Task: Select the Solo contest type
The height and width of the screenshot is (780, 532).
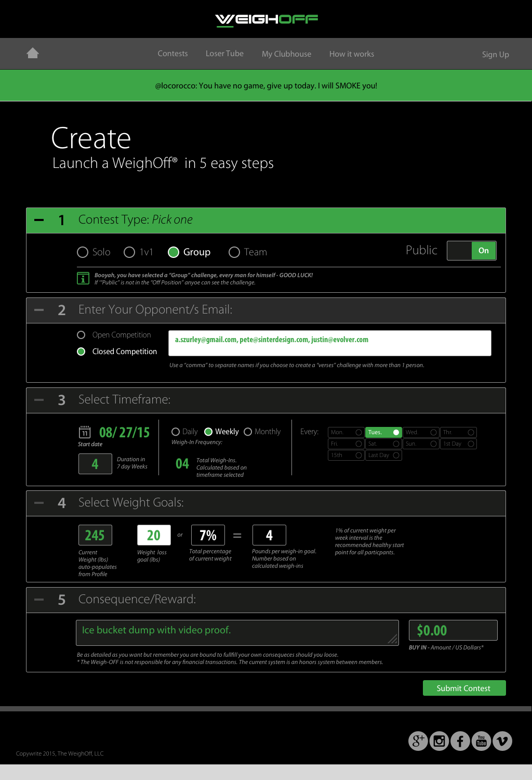Action: click(x=82, y=252)
